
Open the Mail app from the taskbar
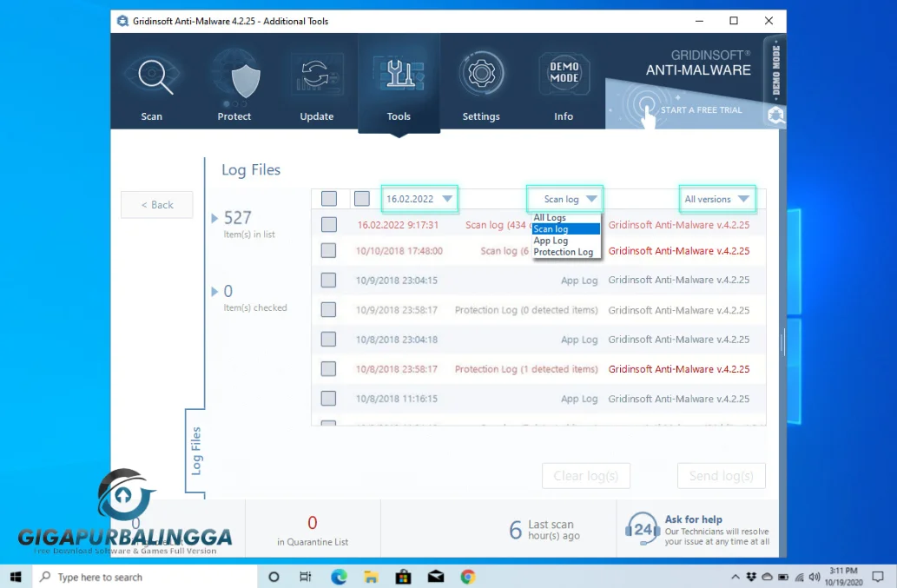click(x=436, y=577)
